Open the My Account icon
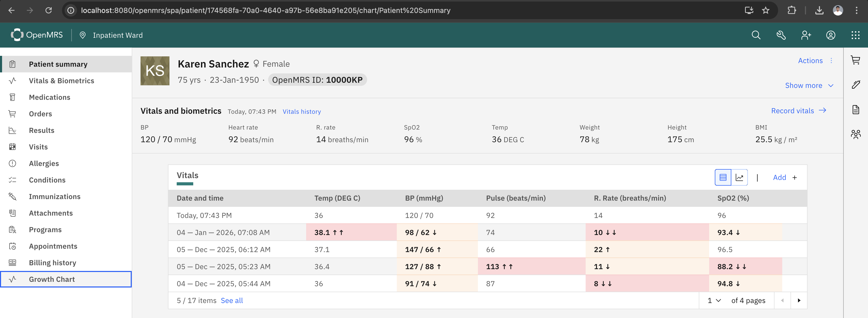Image resolution: width=868 pixels, height=318 pixels. [x=831, y=35]
